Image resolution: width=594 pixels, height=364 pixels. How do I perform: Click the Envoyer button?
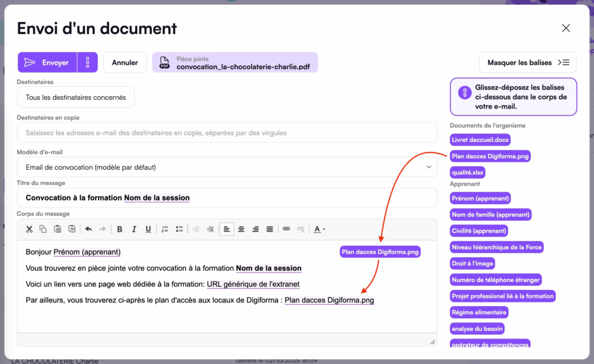coord(48,63)
